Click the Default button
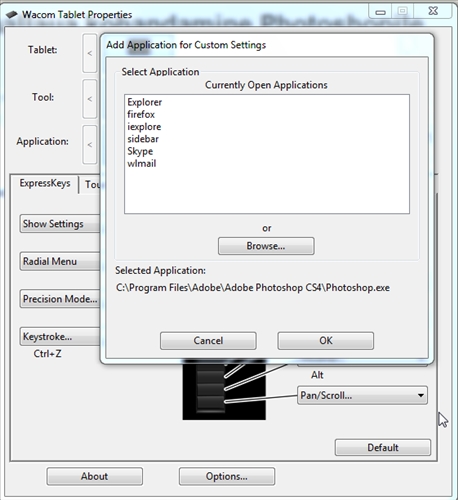The image size is (458, 500). 383,447
